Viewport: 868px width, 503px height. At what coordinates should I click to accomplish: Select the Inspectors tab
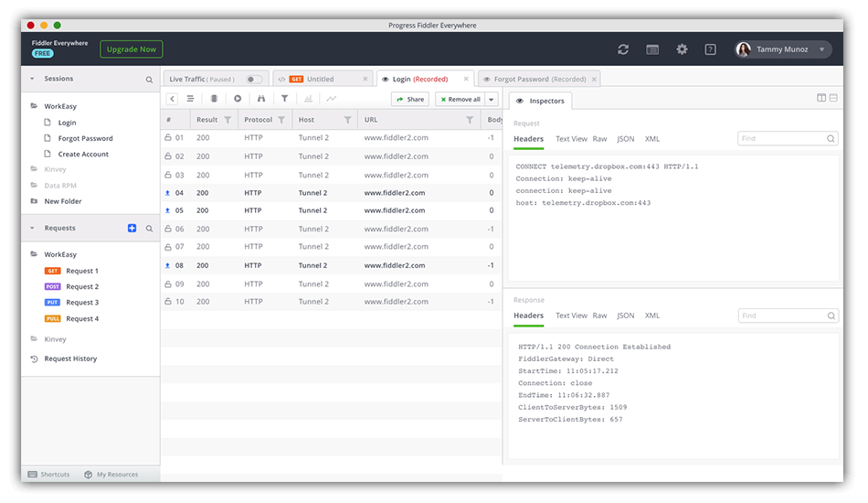[x=540, y=101]
